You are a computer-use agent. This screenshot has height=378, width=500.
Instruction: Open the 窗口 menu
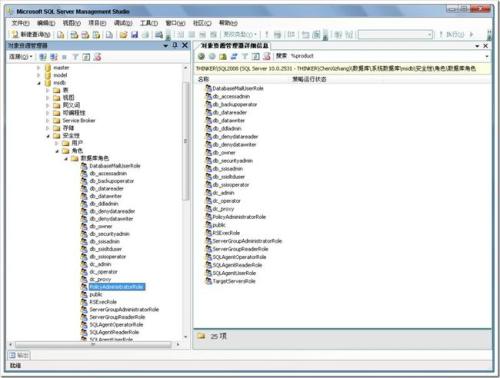pos(176,23)
